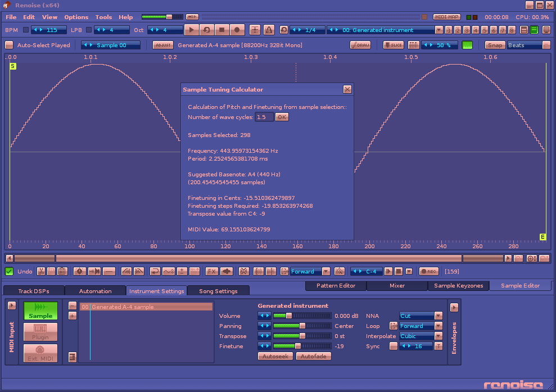Image resolution: width=556 pixels, height=392 pixels.
Task: Stop song playback in top transport
Action: (x=222, y=30)
